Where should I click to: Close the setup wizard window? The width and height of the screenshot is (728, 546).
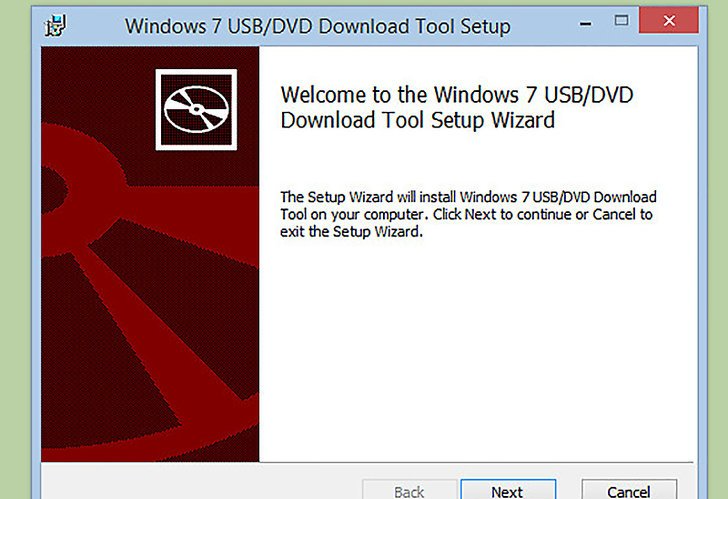coord(669,20)
